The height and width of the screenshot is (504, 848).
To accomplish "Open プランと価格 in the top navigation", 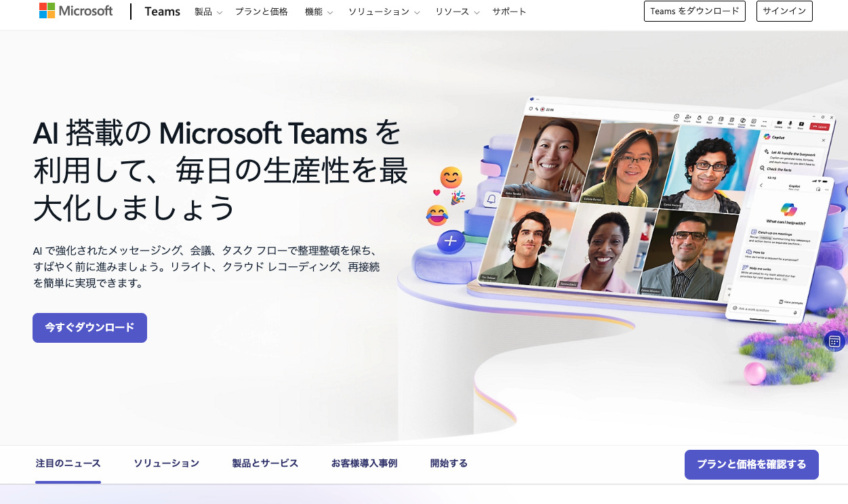I will click(262, 12).
